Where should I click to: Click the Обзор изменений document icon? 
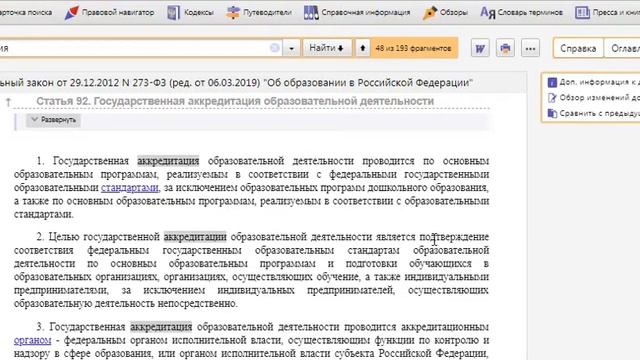pyautogui.click(x=552, y=98)
